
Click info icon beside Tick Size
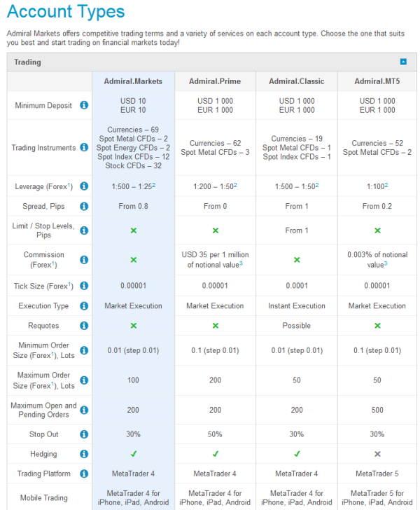coord(84,286)
